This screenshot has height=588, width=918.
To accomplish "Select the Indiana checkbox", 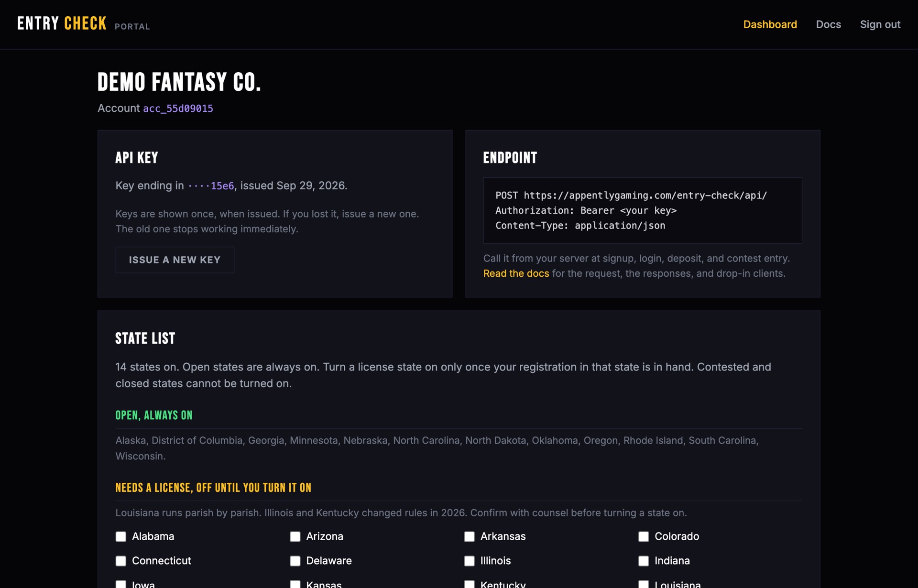I will 644,561.
